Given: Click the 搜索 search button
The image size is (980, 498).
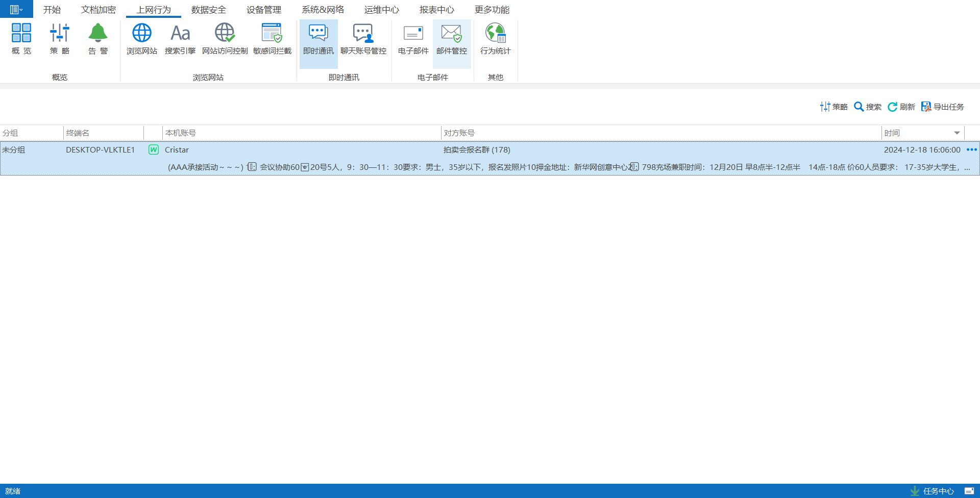Looking at the screenshot, I should click(x=868, y=107).
